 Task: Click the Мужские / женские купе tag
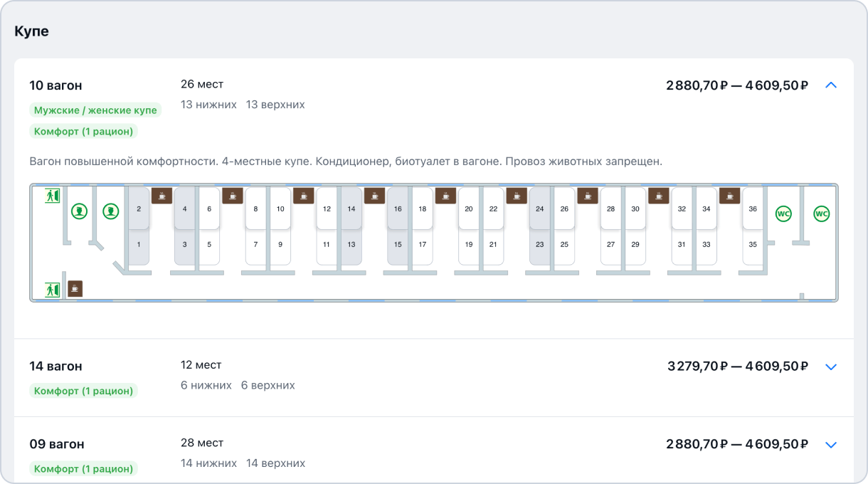coord(95,110)
